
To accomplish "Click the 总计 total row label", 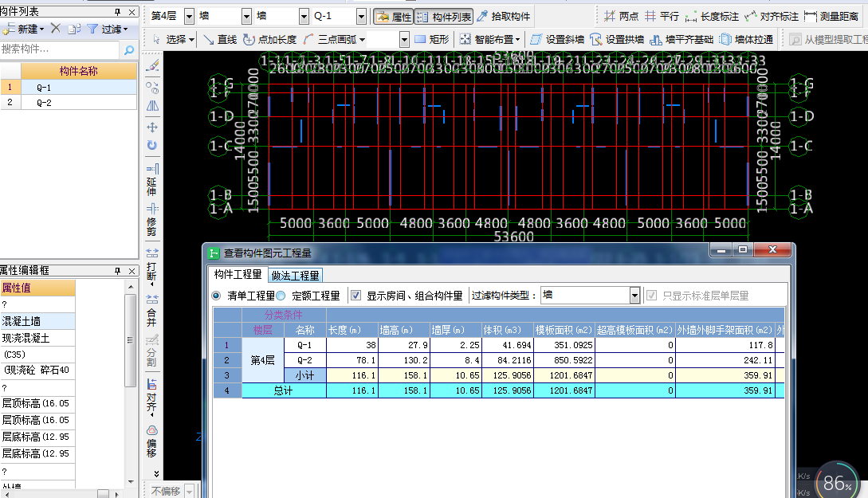I will coord(284,390).
